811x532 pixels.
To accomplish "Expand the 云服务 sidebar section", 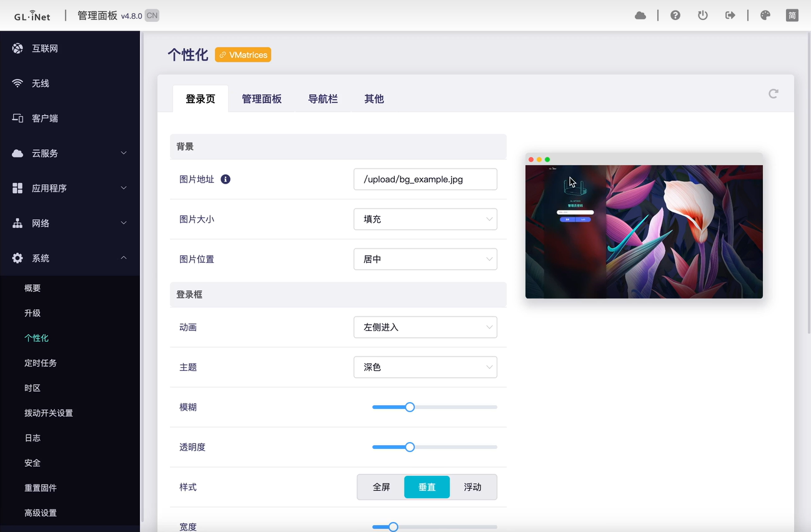I will tap(70, 153).
